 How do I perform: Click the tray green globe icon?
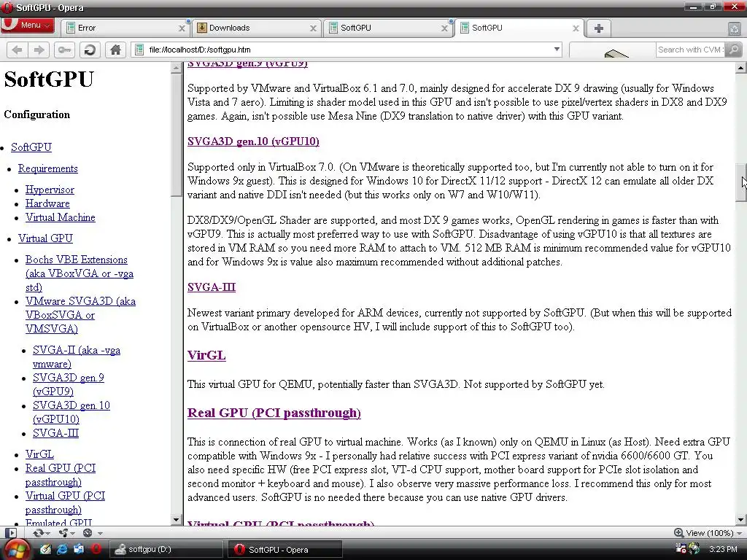tap(694, 548)
